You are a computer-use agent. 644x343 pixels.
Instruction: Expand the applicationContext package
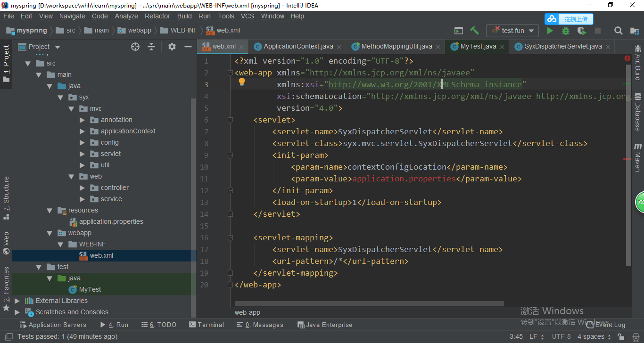point(83,131)
